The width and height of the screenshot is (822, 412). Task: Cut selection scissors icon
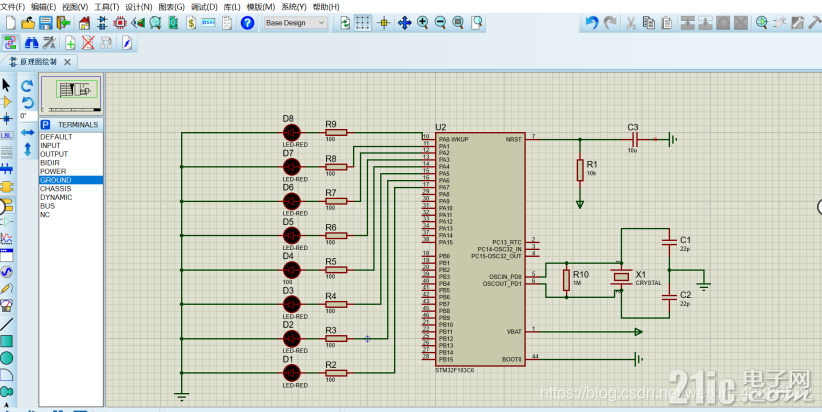tap(631, 23)
